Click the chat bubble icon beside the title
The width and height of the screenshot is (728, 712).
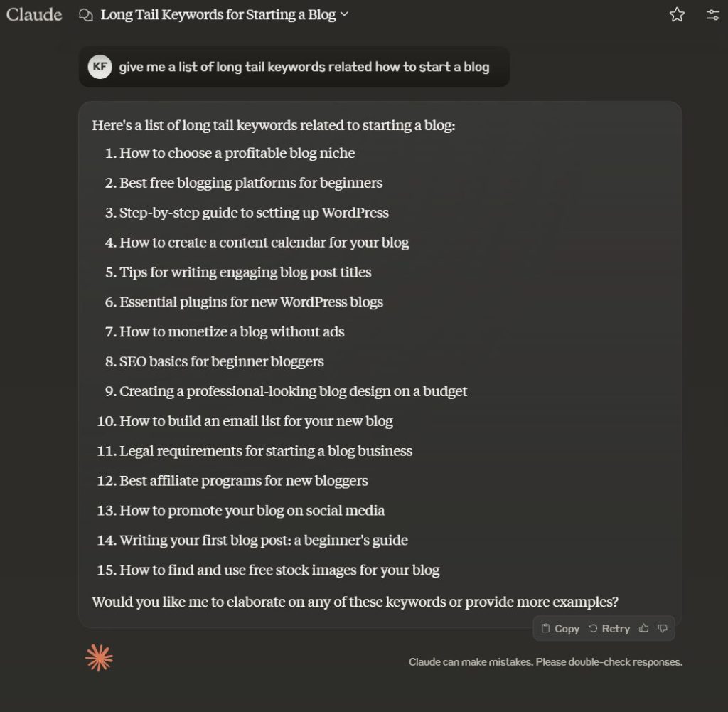(x=87, y=14)
